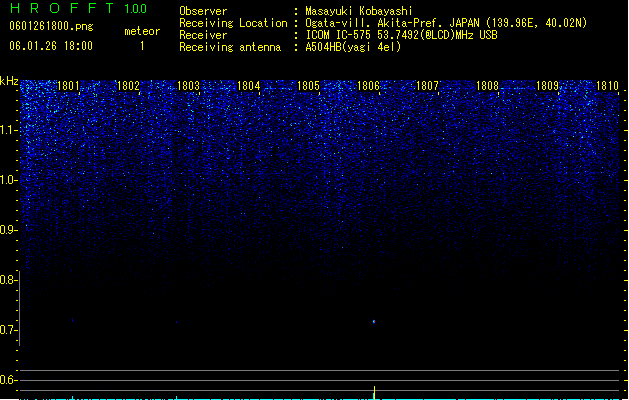Image resolution: width=629 pixels, height=400 pixels.
Task: Click the 0.6 kHz frequency axis label
Action: [x=8, y=380]
